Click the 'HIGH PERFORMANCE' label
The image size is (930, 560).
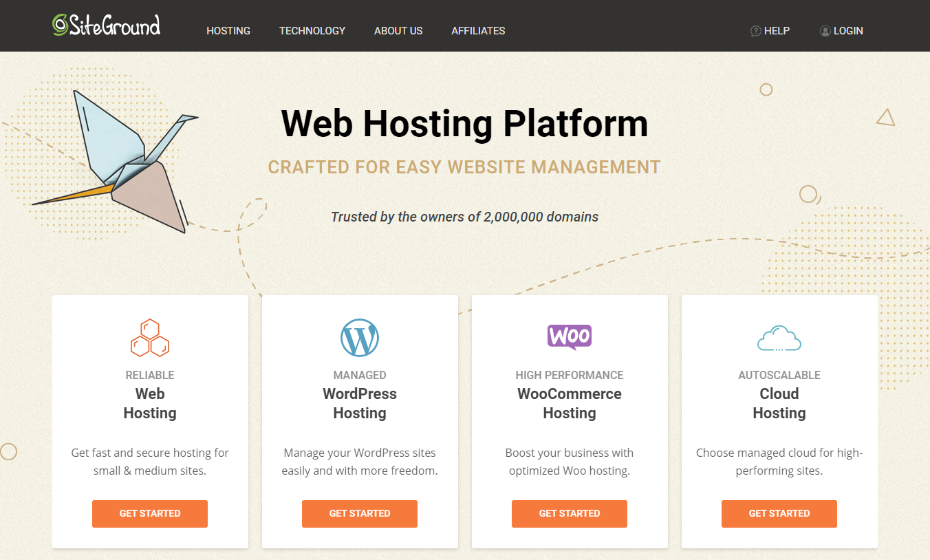(570, 375)
